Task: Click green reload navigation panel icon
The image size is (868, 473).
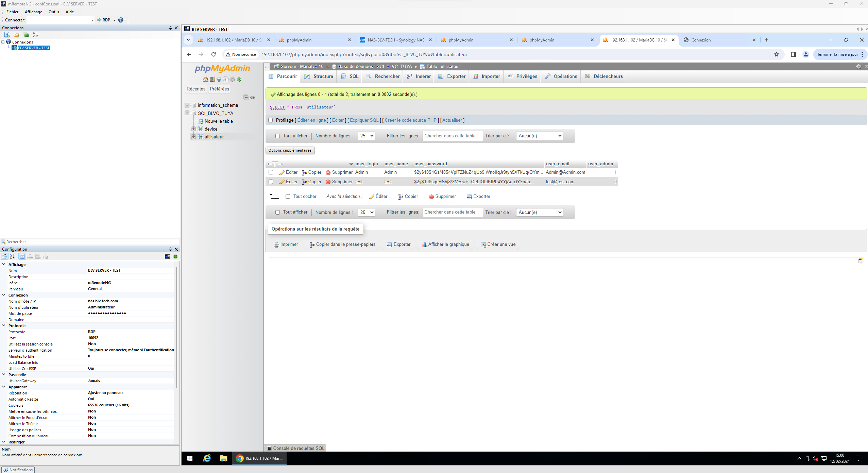Action: tap(239, 80)
